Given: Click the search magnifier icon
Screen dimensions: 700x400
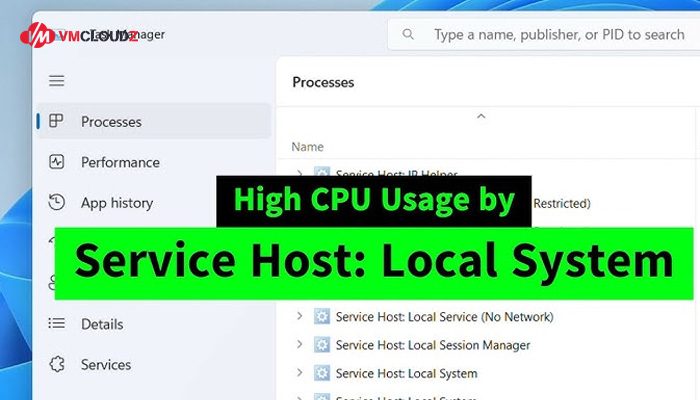Looking at the screenshot, I should point(408,34).
